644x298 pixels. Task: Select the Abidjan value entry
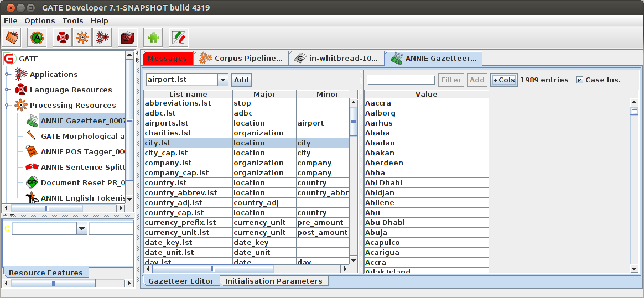[427, 192]
